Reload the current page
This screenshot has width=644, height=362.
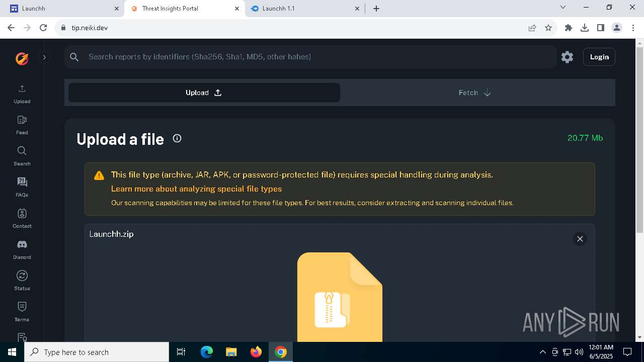(x=43, y=28)
